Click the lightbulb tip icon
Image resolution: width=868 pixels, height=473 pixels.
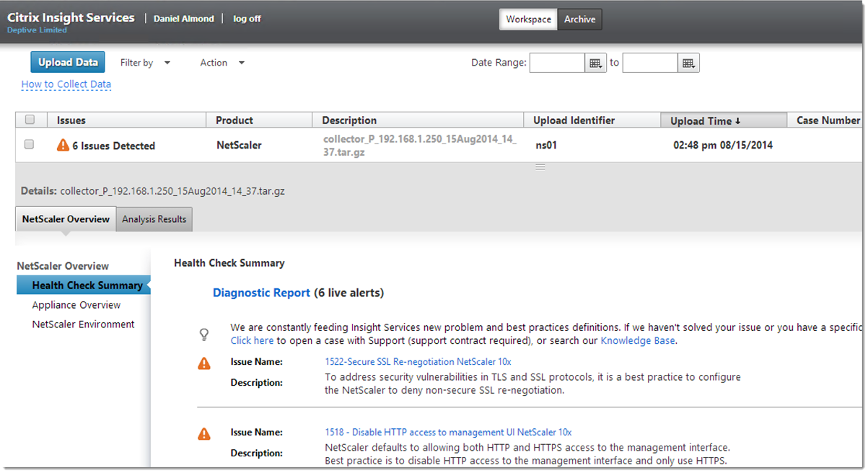(204, 334)
